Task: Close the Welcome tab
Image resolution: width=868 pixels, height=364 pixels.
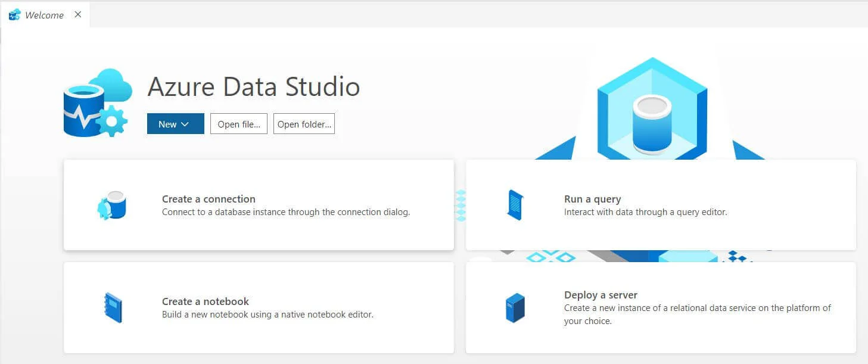Action: 78,15
